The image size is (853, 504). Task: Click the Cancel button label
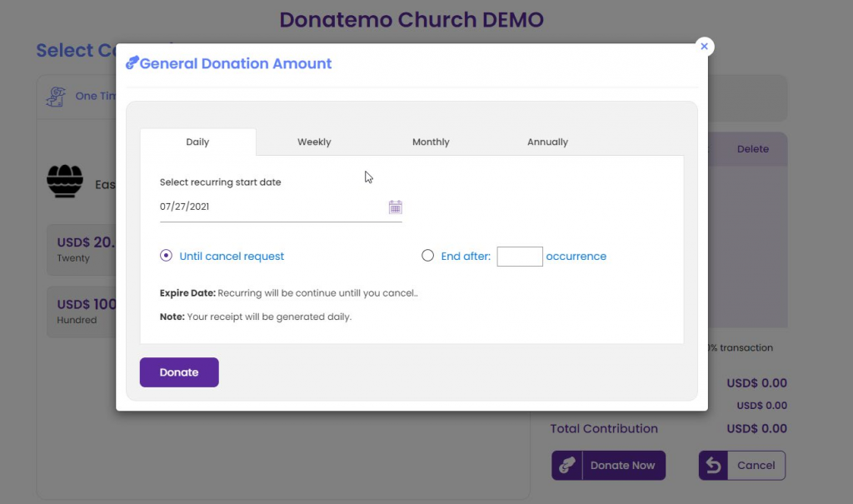(x=756, y=466)
